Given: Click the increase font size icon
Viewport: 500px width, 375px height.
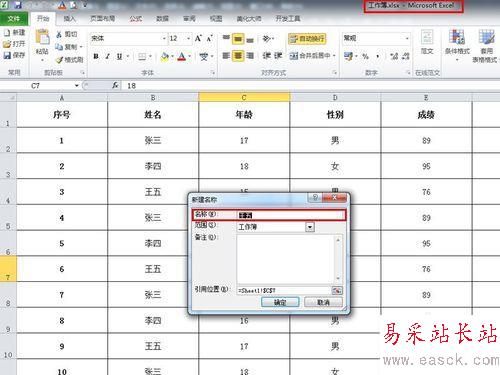Looking at the screenshot, I should pyautogui.click(x=198, y=38).
